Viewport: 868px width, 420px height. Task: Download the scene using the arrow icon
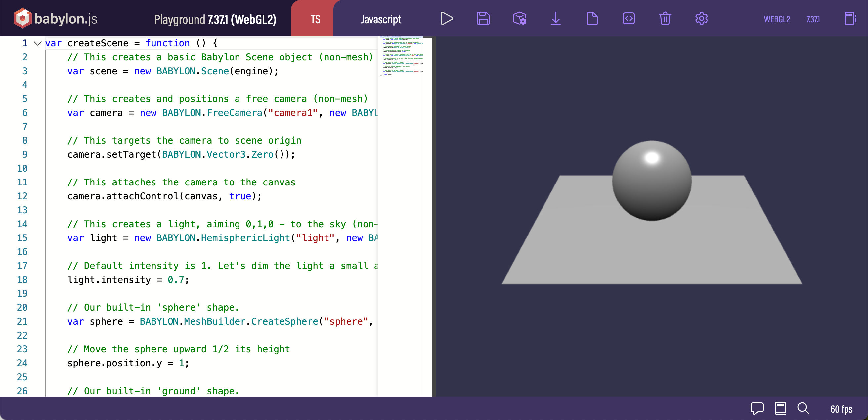coord(556,19)
